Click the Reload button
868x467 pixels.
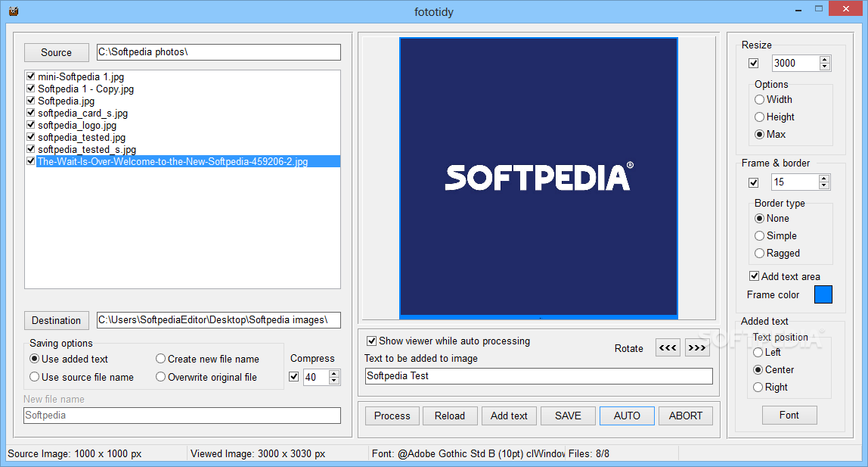pyautogui.click(x=449, y=416)
